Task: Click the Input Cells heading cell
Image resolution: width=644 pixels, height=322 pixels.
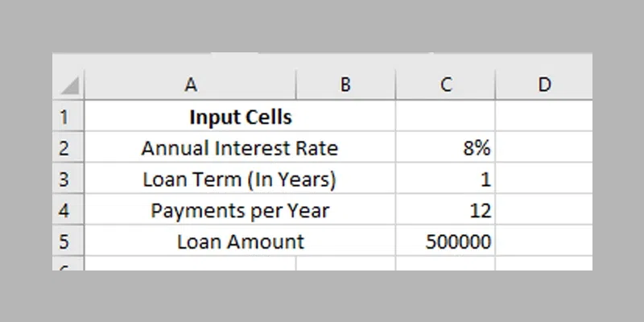Action: click(x=240, y=118)
